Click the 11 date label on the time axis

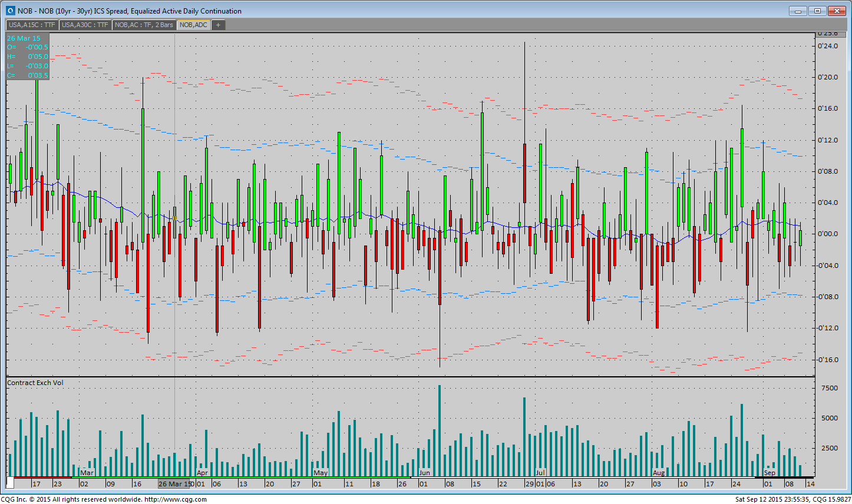coord(349,484)
